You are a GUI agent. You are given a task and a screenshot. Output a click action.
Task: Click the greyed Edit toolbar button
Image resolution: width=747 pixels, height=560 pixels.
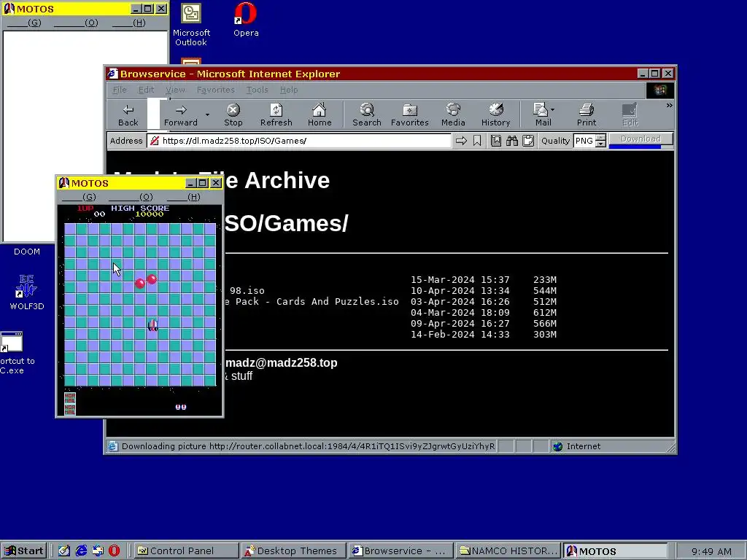click(x=630, y=114)
